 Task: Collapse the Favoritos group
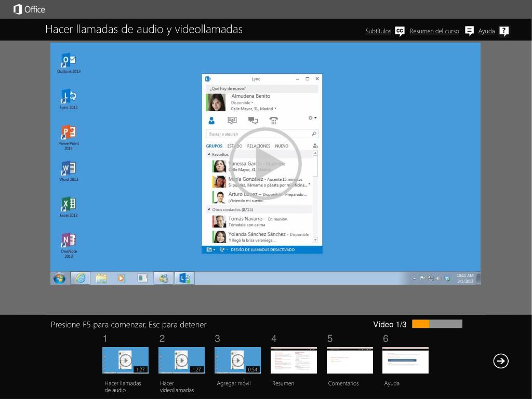tap(209, 154)
